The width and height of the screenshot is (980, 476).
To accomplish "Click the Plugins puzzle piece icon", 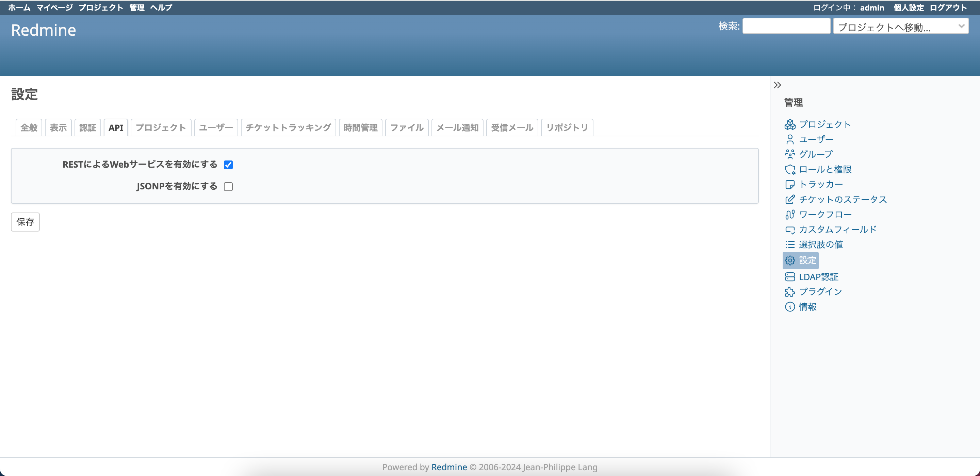I will 790,292.
